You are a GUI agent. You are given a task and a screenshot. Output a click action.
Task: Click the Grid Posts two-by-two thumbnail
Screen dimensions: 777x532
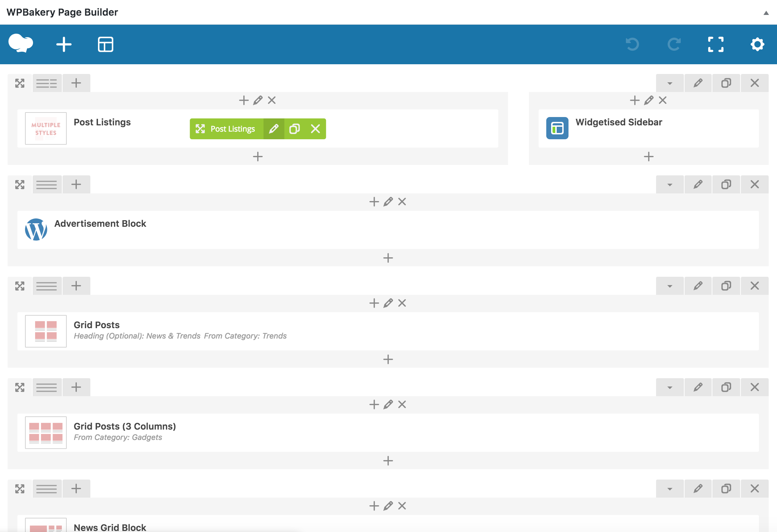click(x=46, y=331)
